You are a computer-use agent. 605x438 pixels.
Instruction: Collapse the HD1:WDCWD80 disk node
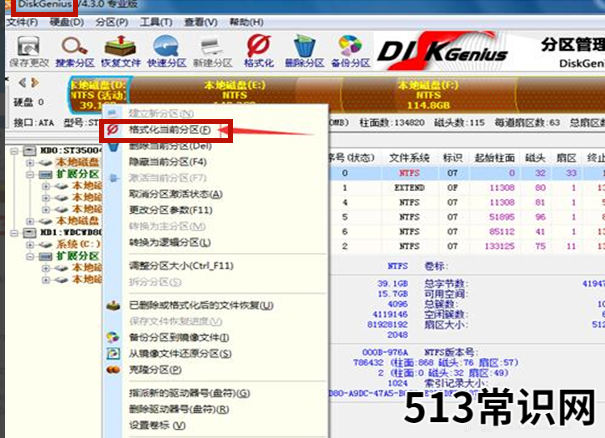coord(14,233)
